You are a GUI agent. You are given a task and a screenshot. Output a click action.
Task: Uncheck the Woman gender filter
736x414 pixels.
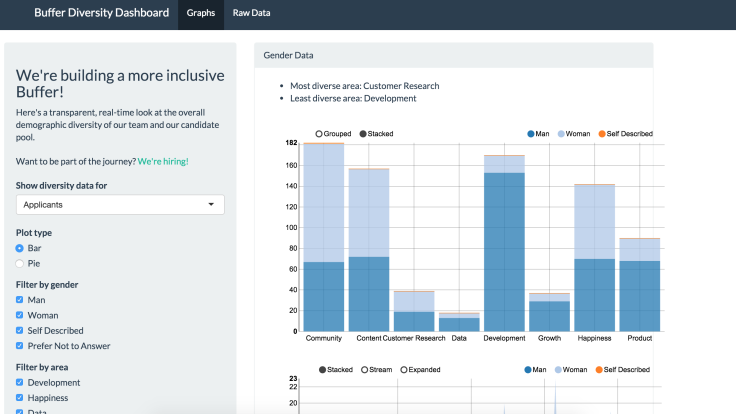[19, 315]
